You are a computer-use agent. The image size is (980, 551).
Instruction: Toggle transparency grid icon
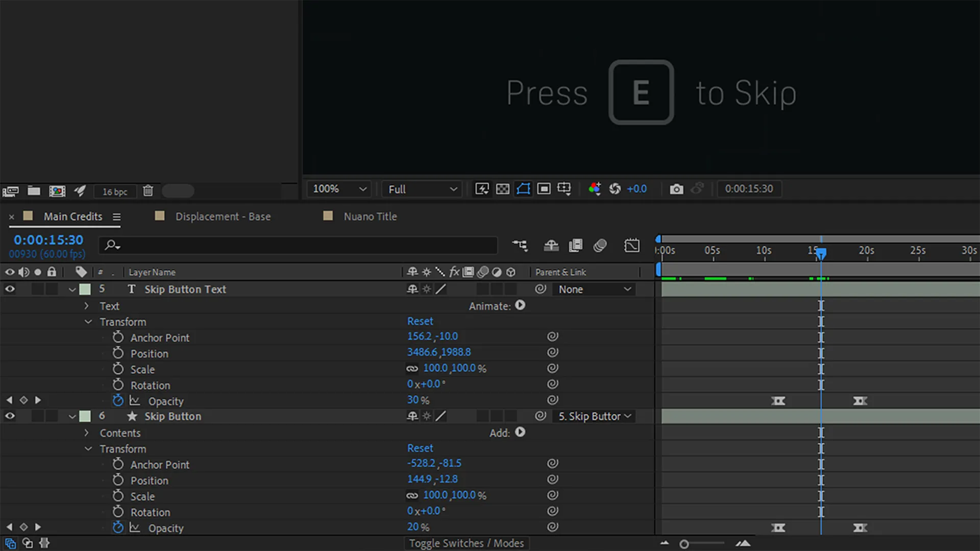503,189
